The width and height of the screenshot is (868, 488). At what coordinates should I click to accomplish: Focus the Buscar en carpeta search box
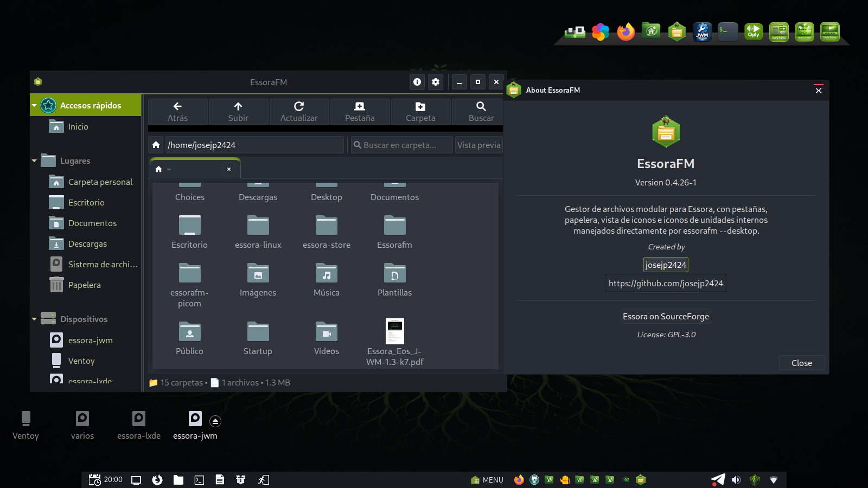tap(401, 145)
